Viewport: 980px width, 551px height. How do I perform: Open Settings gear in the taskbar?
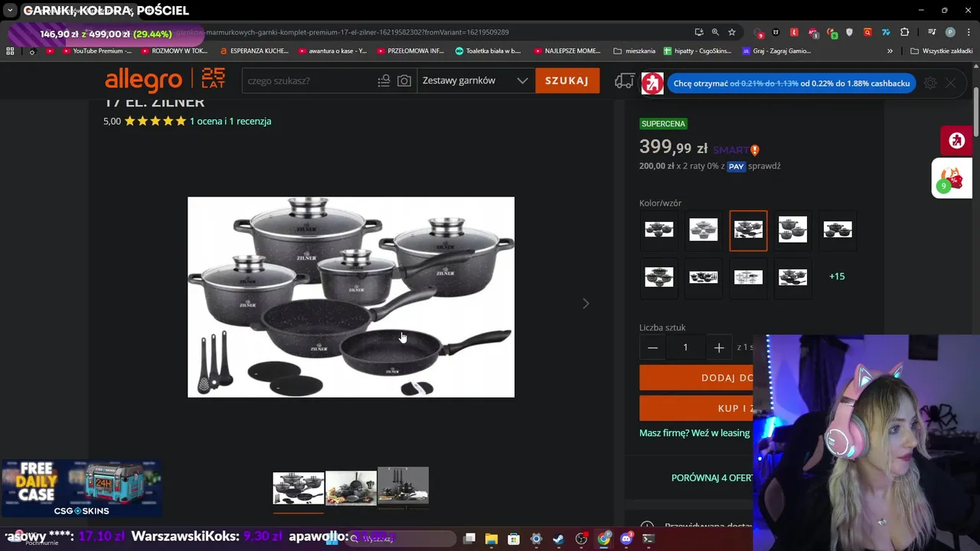tap(537, 539)
